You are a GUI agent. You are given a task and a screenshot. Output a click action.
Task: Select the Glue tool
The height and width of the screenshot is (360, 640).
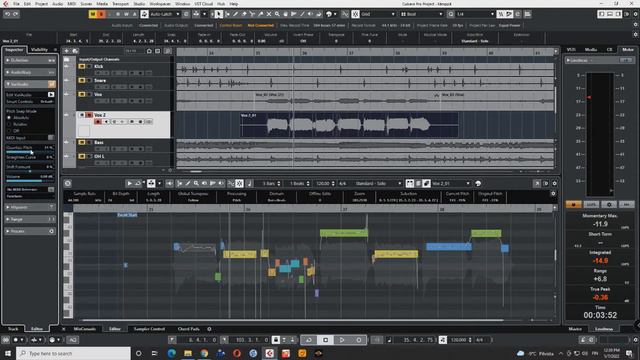tap(260, 14)
